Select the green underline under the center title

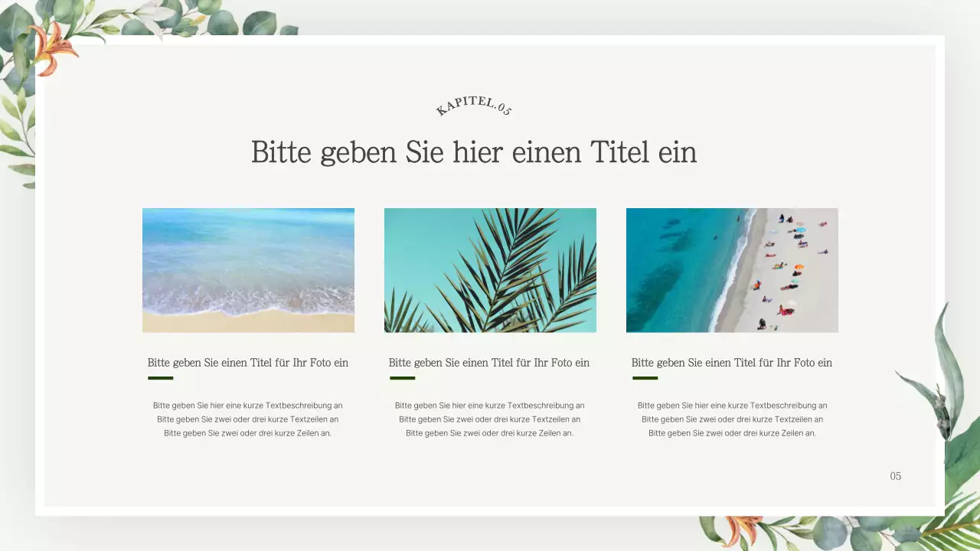tap(402, 377)
